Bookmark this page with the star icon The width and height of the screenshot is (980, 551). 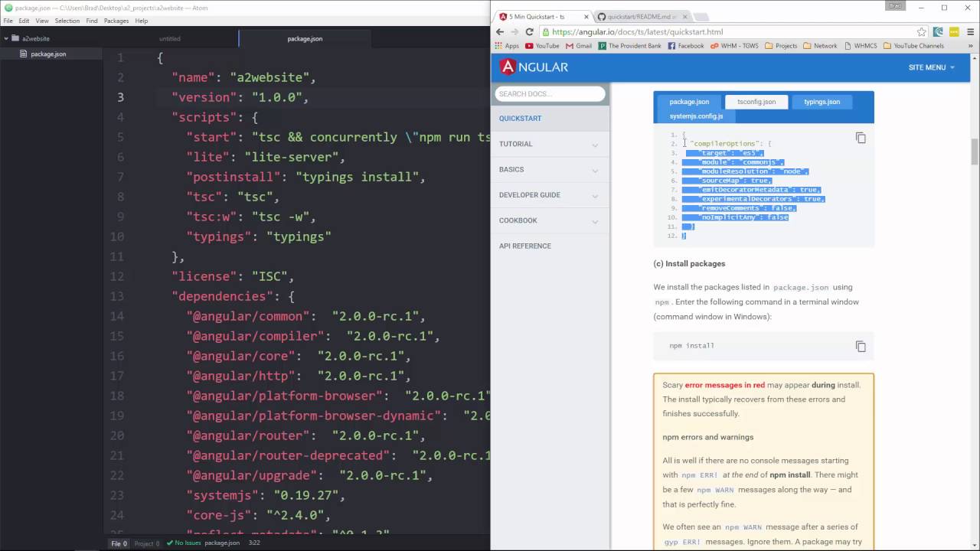point(922,32)
